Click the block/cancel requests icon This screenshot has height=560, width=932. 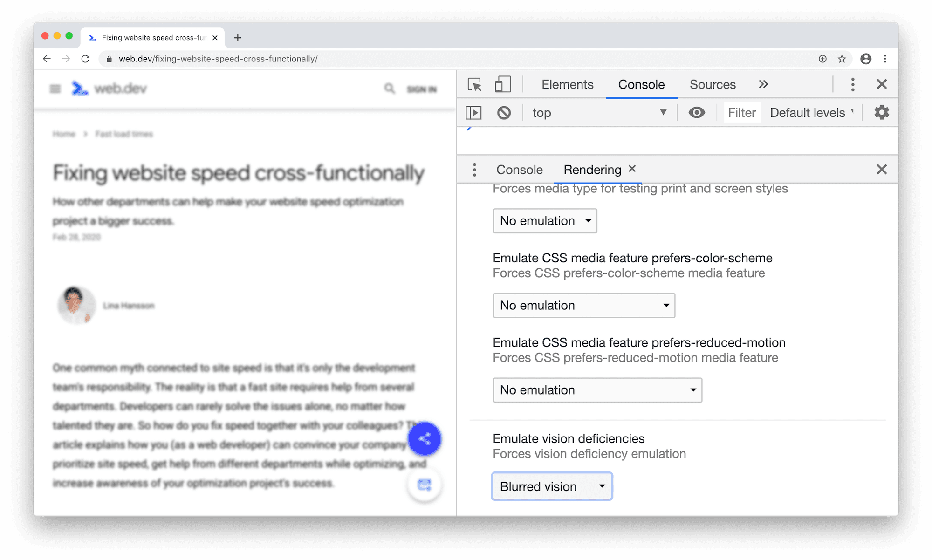503,112
